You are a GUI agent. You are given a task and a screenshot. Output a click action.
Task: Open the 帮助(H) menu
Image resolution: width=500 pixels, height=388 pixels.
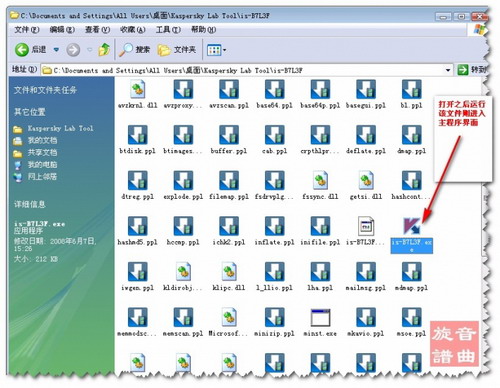pos(203,30)
